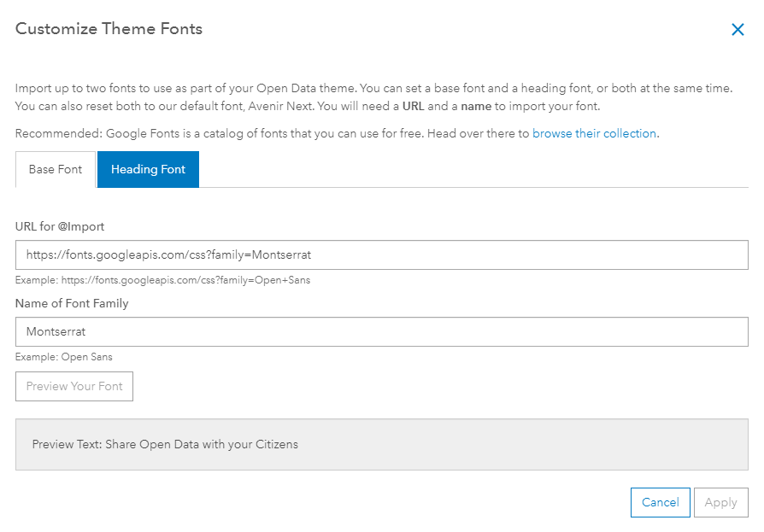Viewport: 764px width, 532px height.
Task: Click the Apply button
Action: click(720, 502)
